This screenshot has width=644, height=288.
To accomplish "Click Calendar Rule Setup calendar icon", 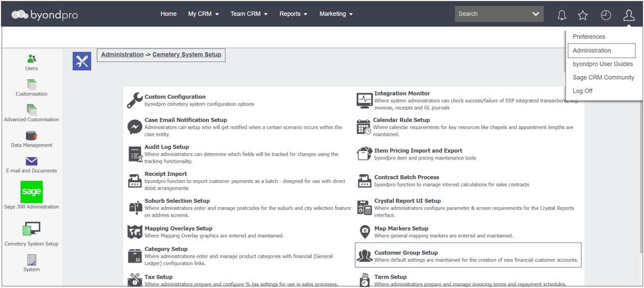I will pyautogui.click(x=364, y=127).
